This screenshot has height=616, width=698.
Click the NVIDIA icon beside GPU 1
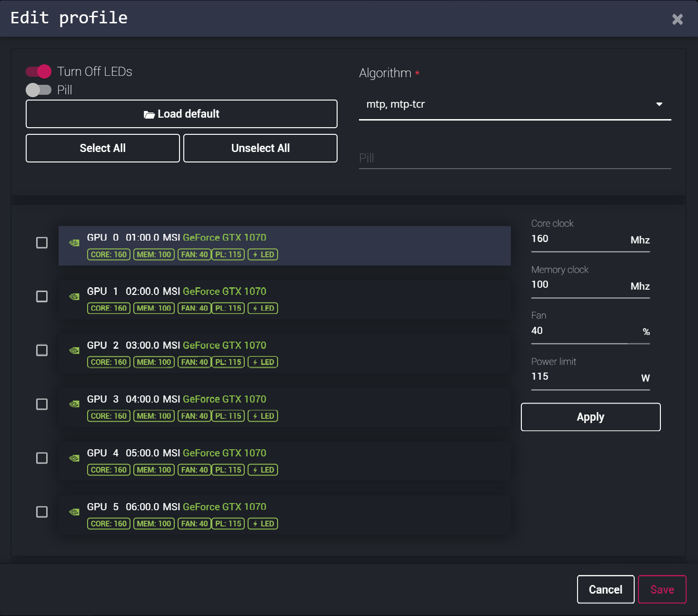pyautogui.click(x=74, y=297)
